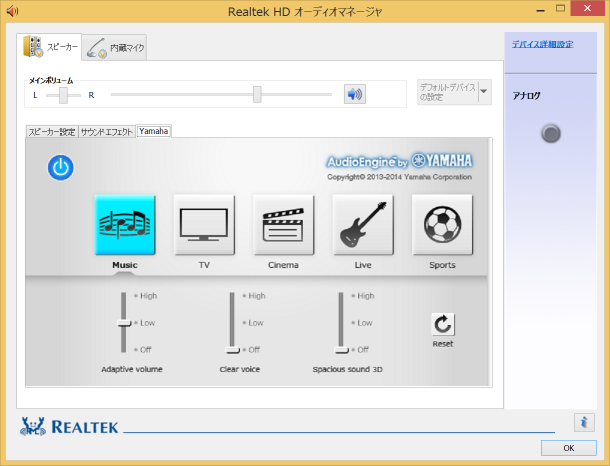Set Adaptive volume to High
610x466 pixels.
tap(146, 296)
